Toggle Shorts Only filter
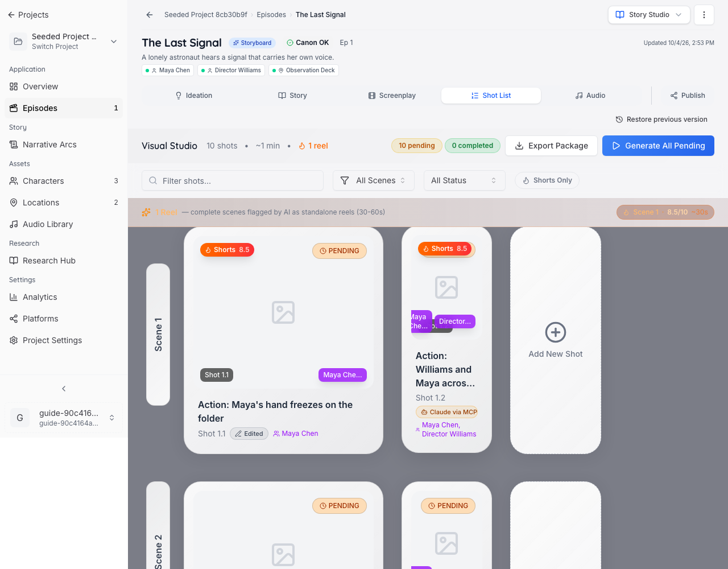 (x=547, y=180)
